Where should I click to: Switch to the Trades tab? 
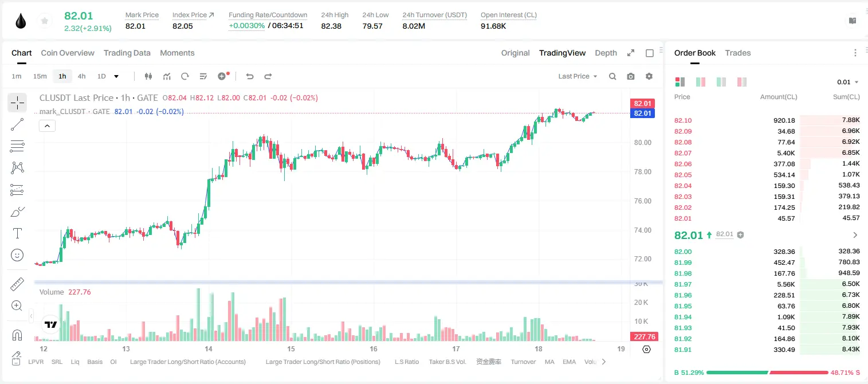tap(737, 53)
